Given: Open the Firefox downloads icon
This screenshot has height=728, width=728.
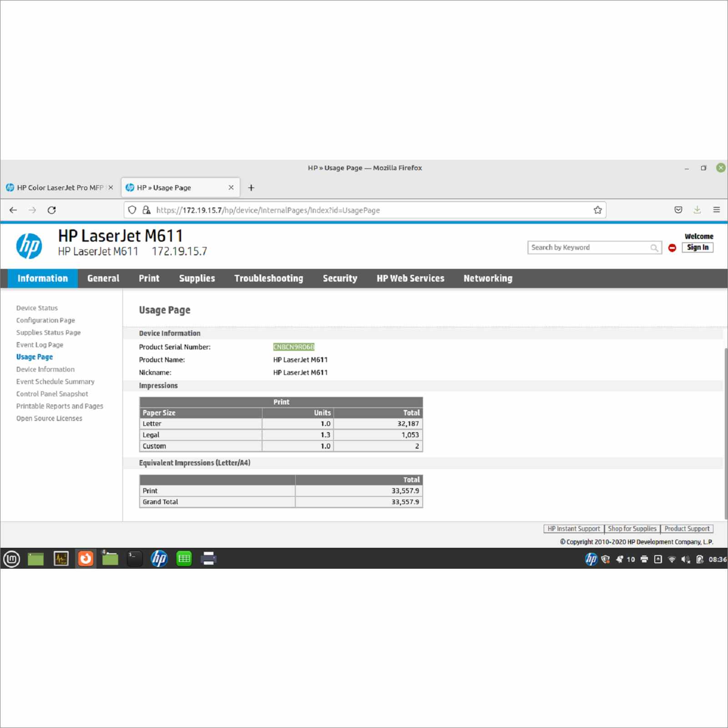Looking at the screenshot, I should (x=697, y=210).
